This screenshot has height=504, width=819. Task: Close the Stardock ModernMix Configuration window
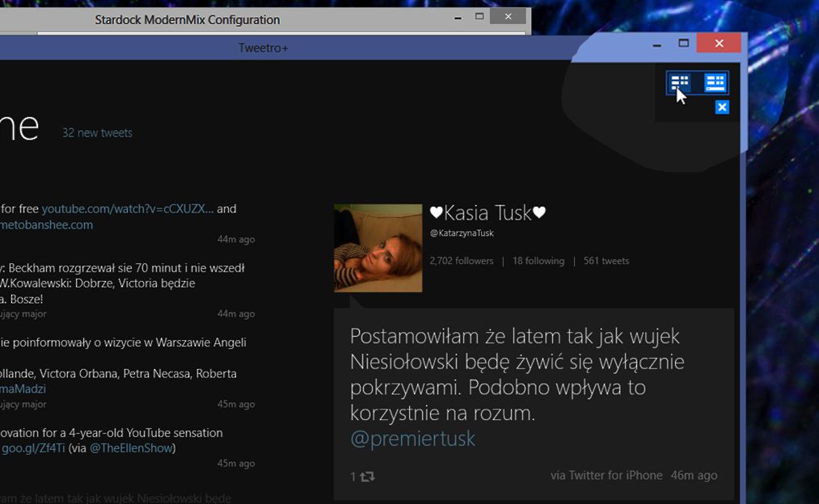(509, 17)
